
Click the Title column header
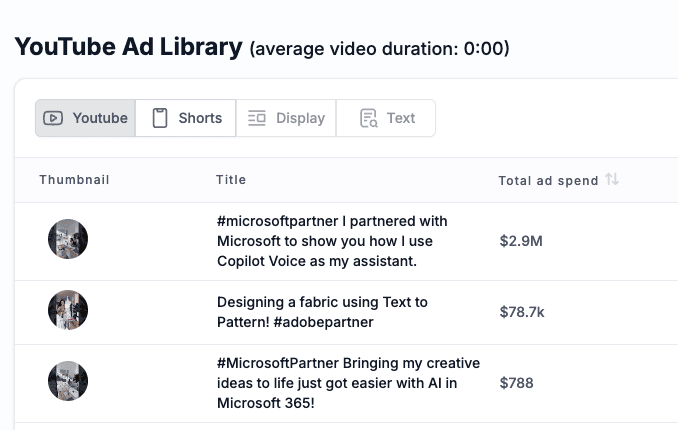point(231,180)
